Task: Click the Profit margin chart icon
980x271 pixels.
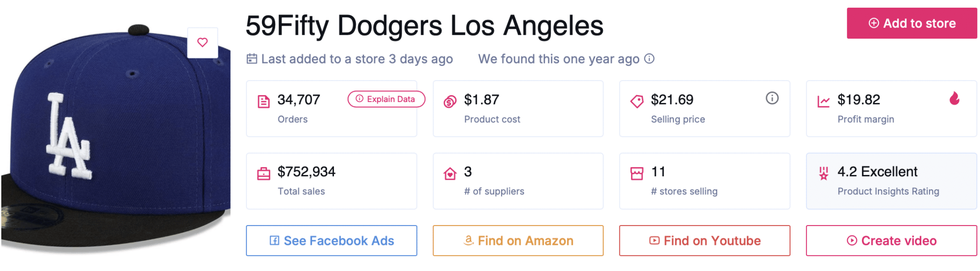Action: click(x=823, y=102)
